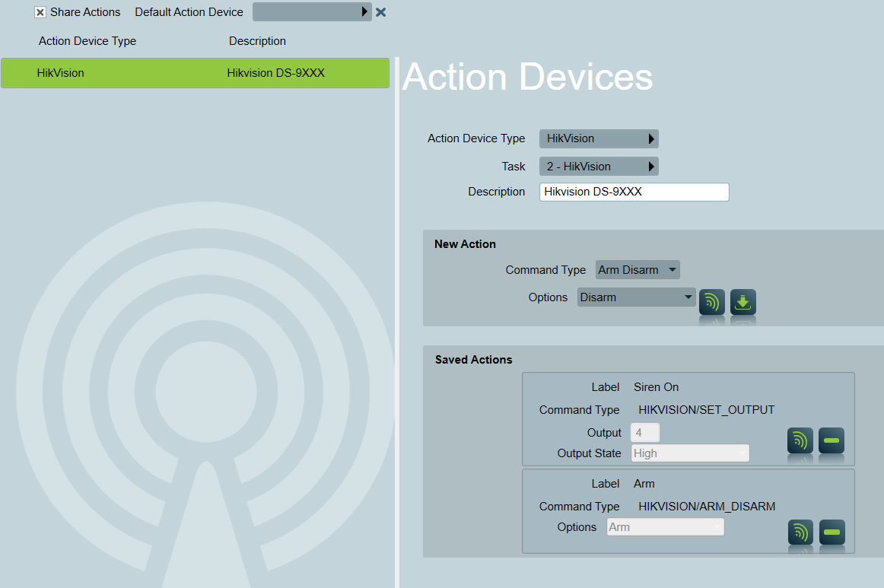The image size is (884, 588).
Task: Click the HIKVISION/ARM_DISARM command type text
Action: tap(707, 507)
